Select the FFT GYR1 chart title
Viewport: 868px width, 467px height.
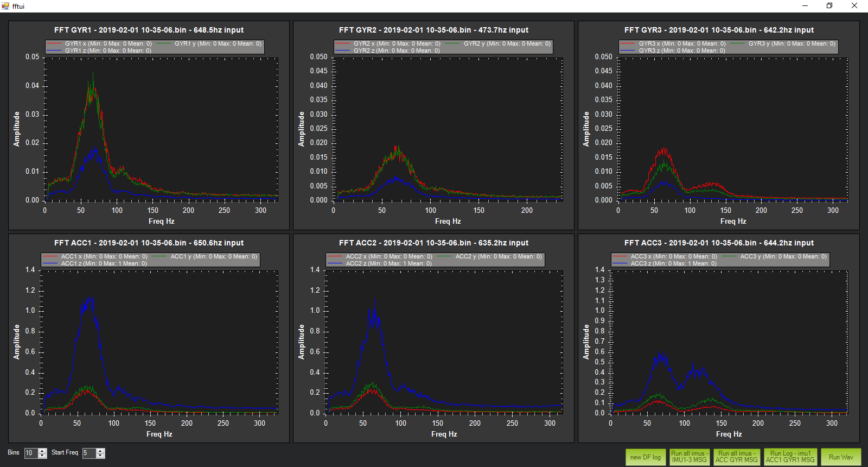pyautogui.click(x=149, y=30)
